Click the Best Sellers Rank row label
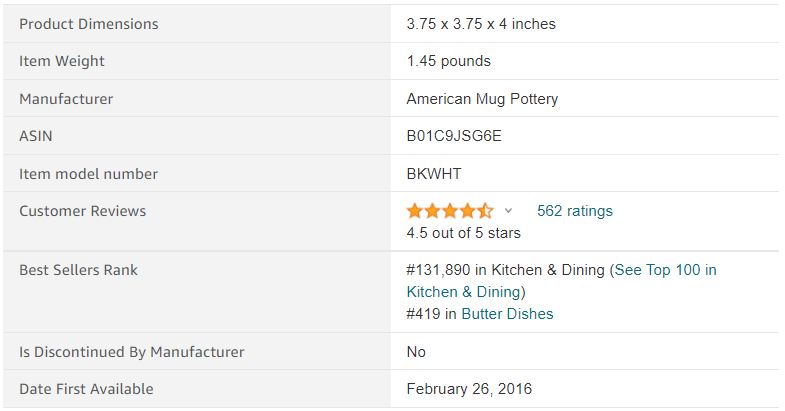785x411 pixels. [x=78, y=270]
